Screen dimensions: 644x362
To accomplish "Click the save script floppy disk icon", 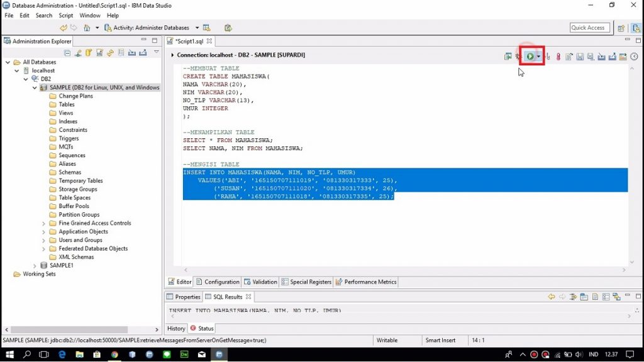I will click(x=580, y=57).
